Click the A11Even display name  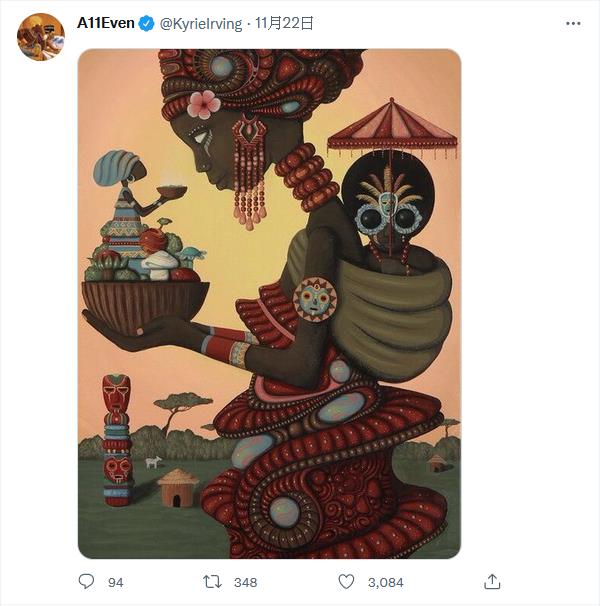pos(106,23)
